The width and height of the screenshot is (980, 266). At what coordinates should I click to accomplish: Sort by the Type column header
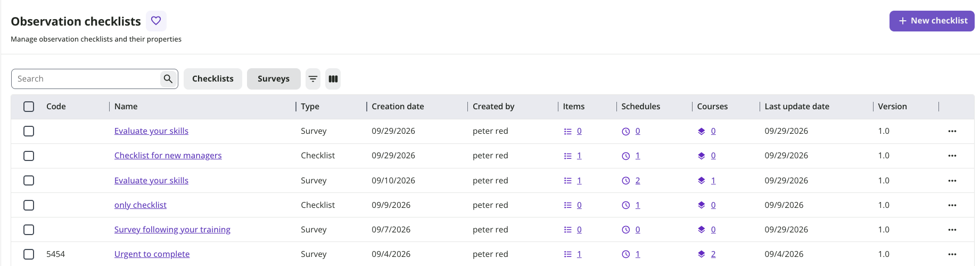coord(310,107)
